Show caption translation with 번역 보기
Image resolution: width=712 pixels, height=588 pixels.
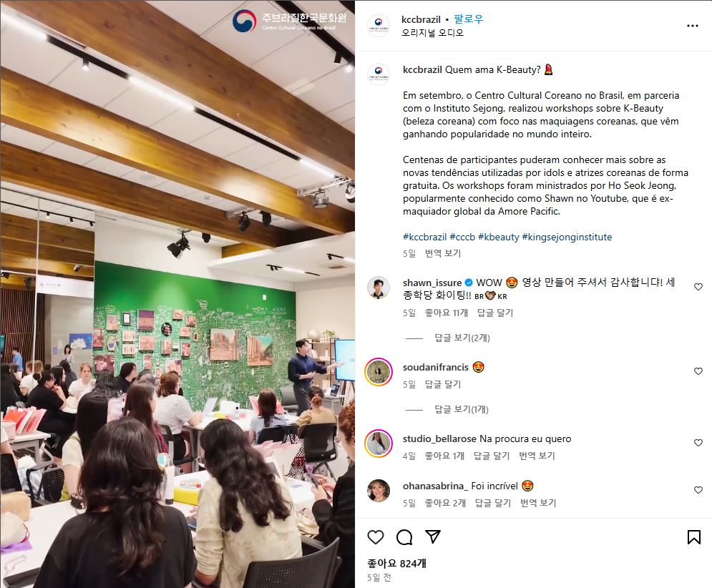click(x=443, y=253)
